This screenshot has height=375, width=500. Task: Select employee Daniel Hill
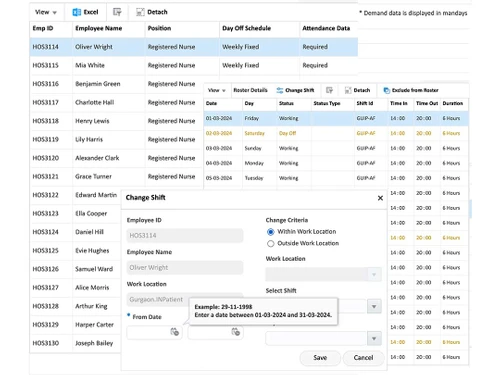[89, 232]
